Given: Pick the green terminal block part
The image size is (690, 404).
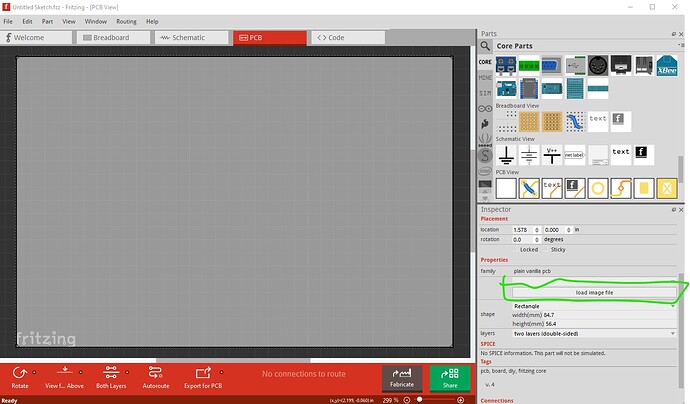Looking at the screenshot, I should click(529, 66).
